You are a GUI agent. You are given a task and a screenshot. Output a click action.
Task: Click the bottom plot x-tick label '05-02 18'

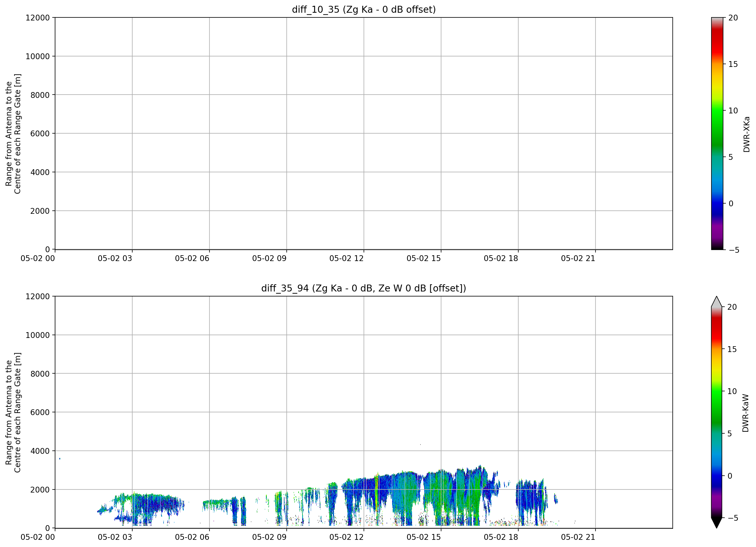pyautogui.click(x=501, y=537)
